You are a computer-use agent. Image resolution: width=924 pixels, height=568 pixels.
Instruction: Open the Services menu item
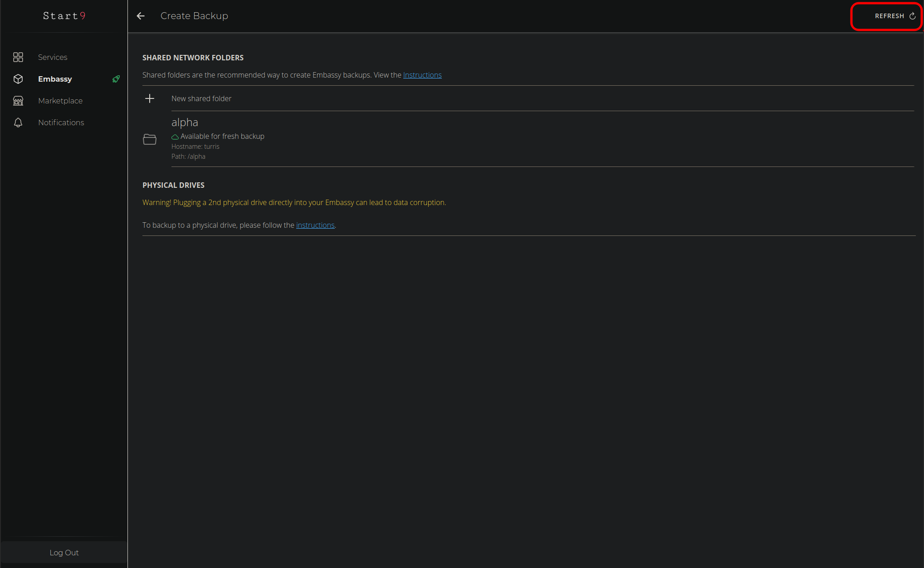(53, 57)
